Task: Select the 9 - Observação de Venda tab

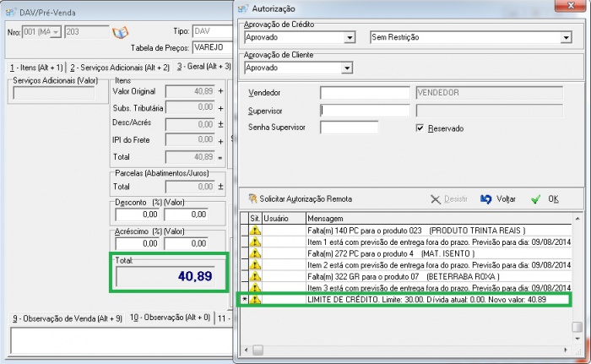Action: 66,318
